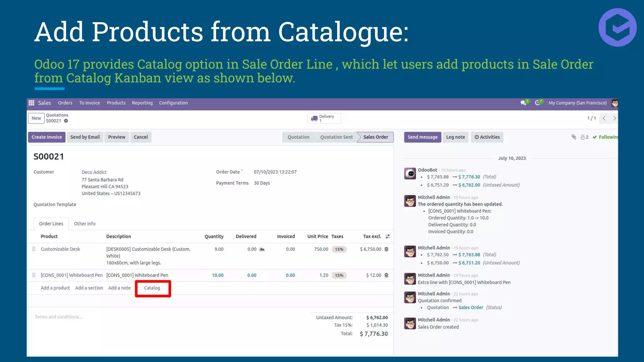Click Send message in chatter
The image size is (644, 362).
coord(423,137)
